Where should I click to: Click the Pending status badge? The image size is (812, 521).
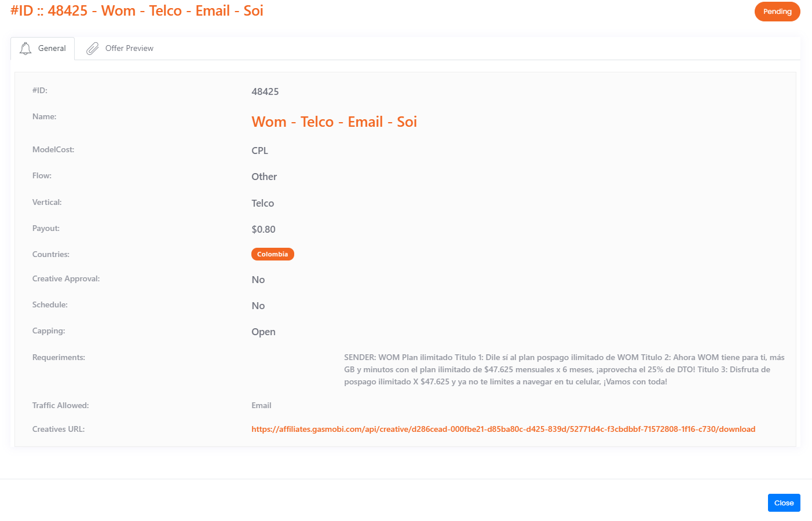[777, 12]
